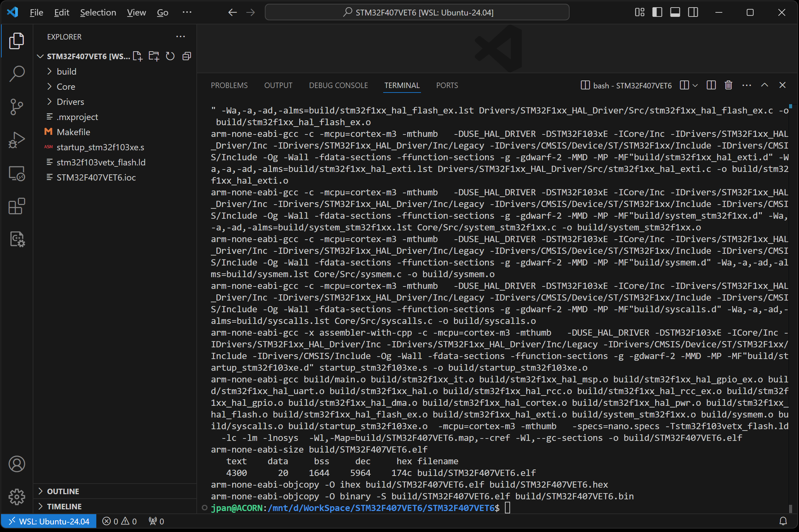Open Remote Explorer view
Screen dimensions: 799x532
click(x=17, y=173)
